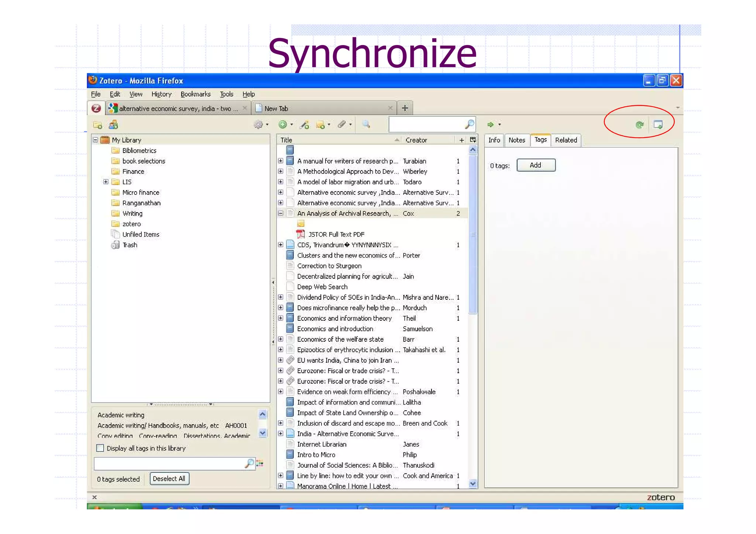
Task: Switch to the Related tab
Action: click(x=566, y=140)
